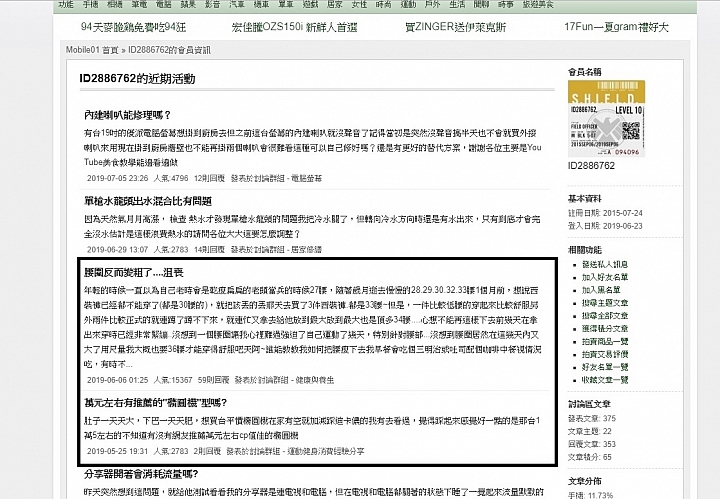
Task: Click the 94天麥脆鷄免費吃94狂 promo link
Action: click(x=133, y=27)
